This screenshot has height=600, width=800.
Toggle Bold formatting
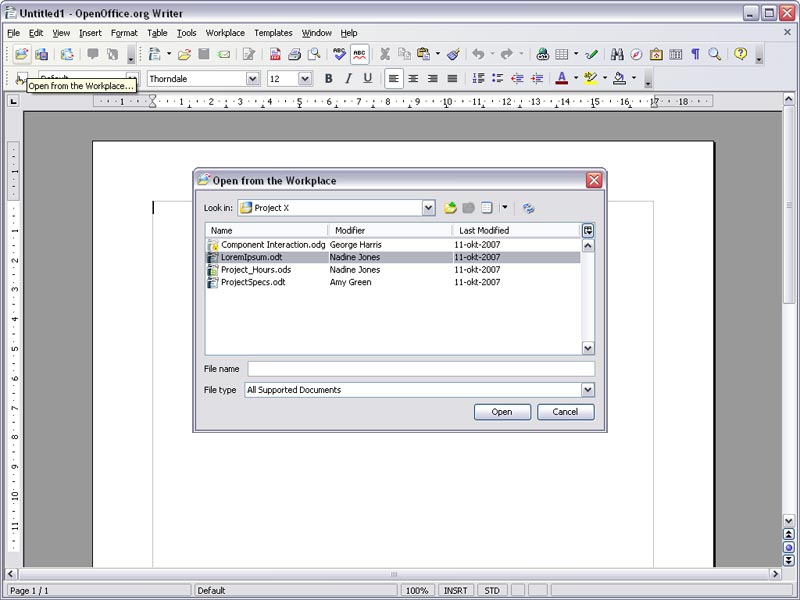(329, 79)
